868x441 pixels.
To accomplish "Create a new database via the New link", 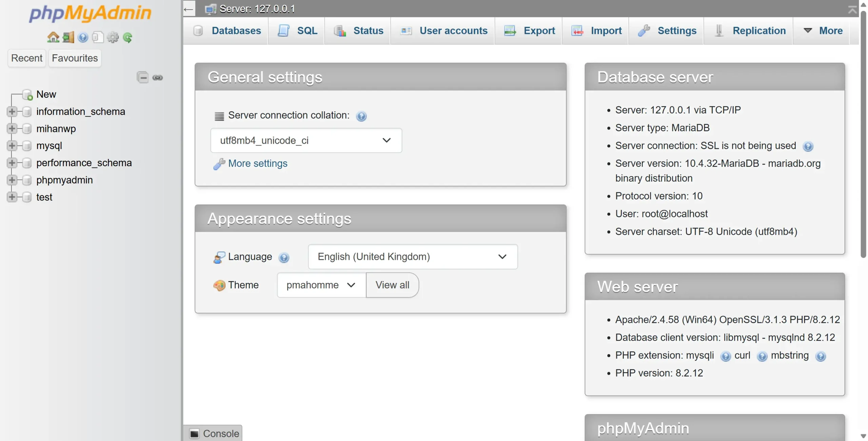I will click(x=46, y=94).
